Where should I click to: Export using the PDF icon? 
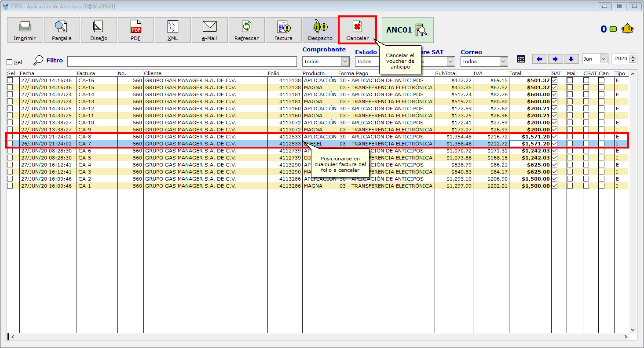(x=135, y=27)
